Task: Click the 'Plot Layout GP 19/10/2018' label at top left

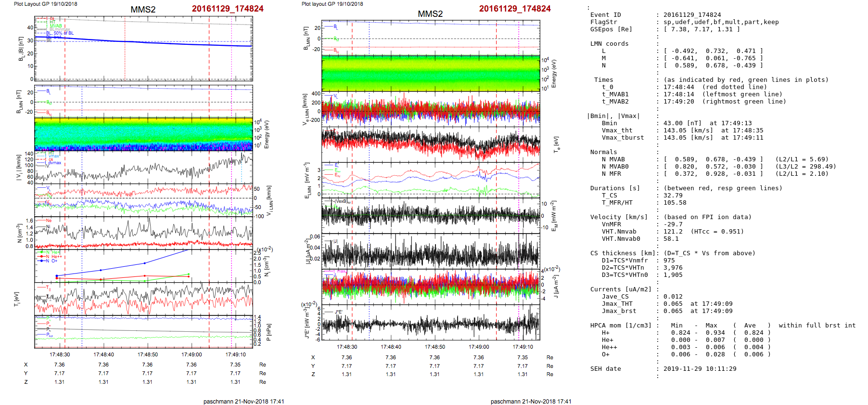Action: pyautogui.click(x=45, y=4)
